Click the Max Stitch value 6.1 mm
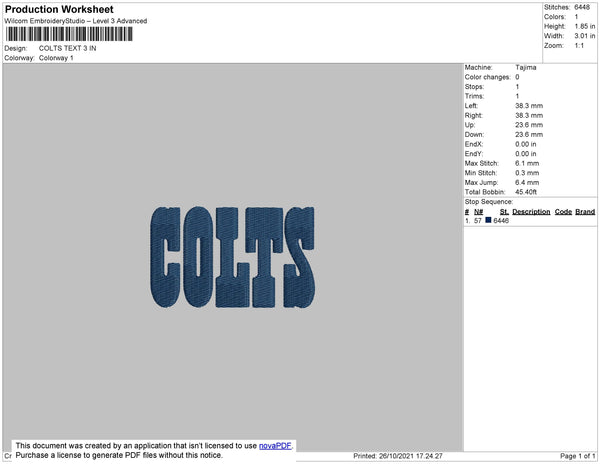Viewport: 600px width, 464px height. pyautogui.click(x=527, y=163)
